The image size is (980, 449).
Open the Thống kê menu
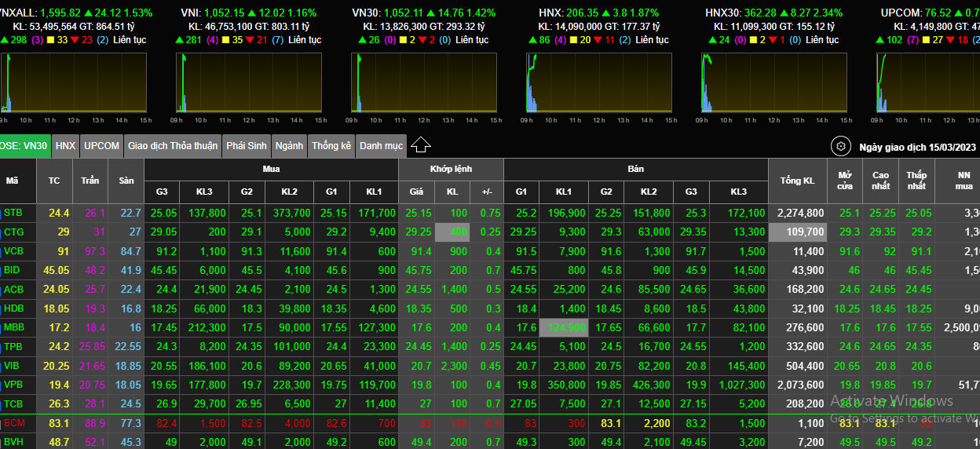(x=331, y=146)
